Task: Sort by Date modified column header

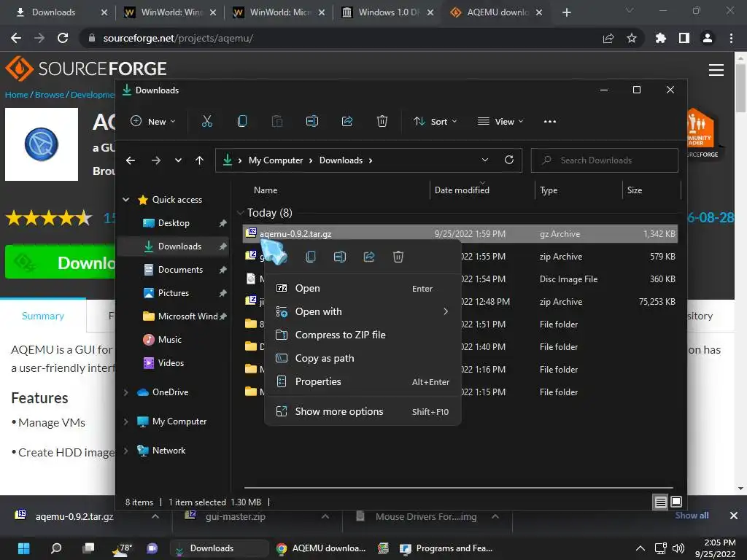Action: pos(462,190)
